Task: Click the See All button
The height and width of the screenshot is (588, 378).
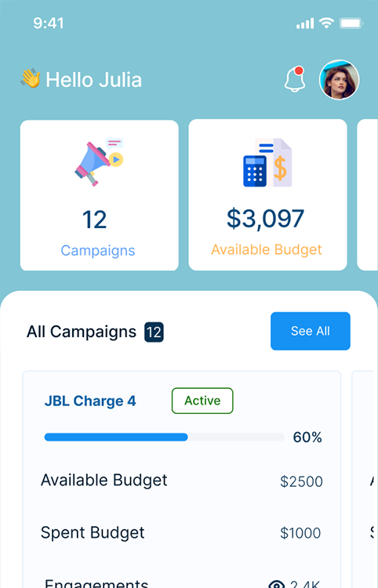Action: click(311, 331)
